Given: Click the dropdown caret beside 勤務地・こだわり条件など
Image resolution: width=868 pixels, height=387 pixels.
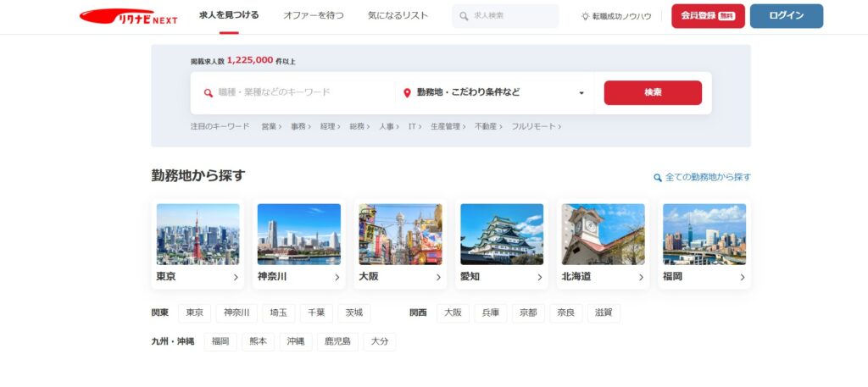Looking at the screenshot, I should (x=581, y=93).
